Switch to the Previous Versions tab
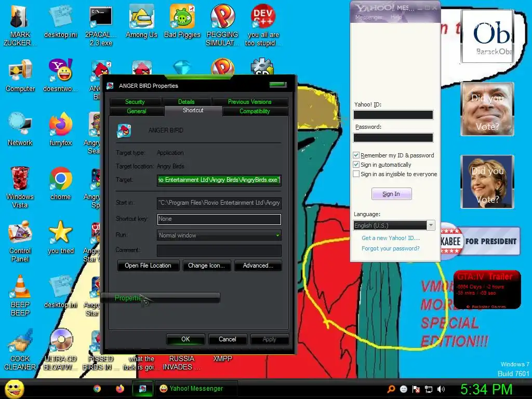 (250, 101)
